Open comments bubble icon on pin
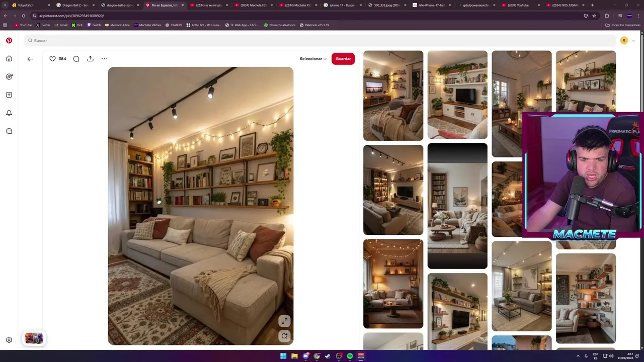 click(x=76, y=59)
